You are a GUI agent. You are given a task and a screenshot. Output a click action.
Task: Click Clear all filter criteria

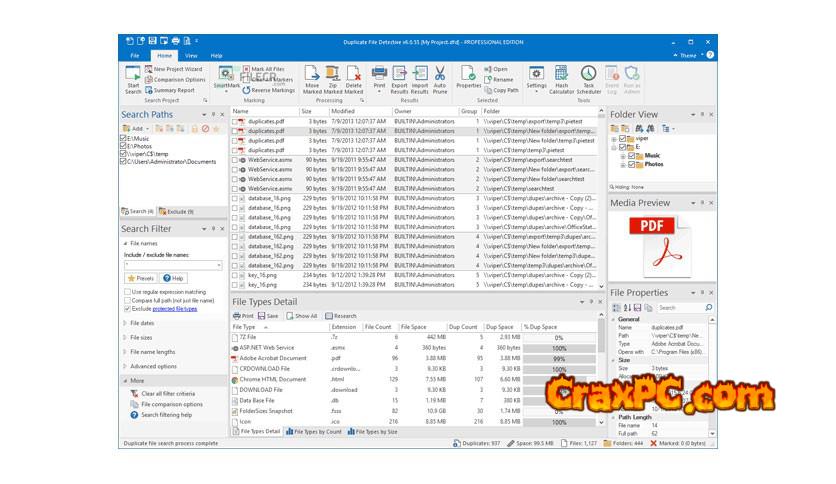163,393
